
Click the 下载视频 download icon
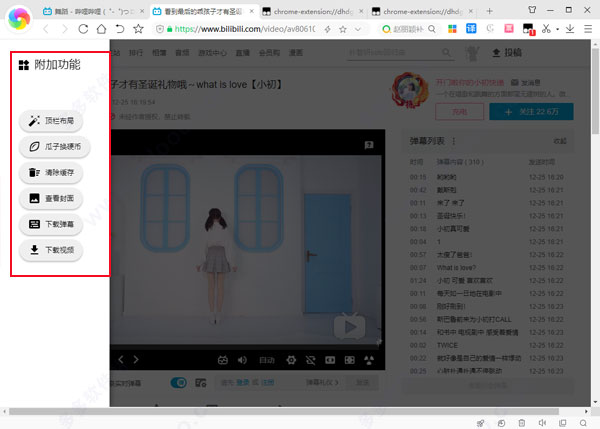[37, 250]
